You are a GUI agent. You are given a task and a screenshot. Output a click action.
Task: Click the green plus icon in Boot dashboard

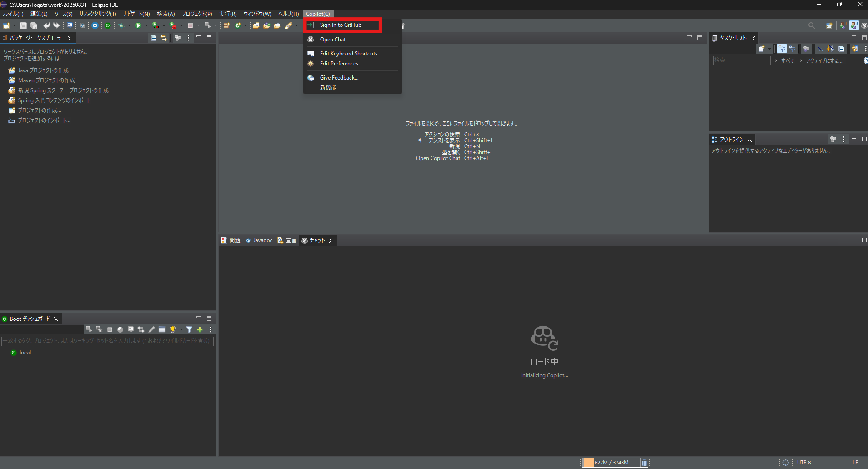tap(200, 329)
